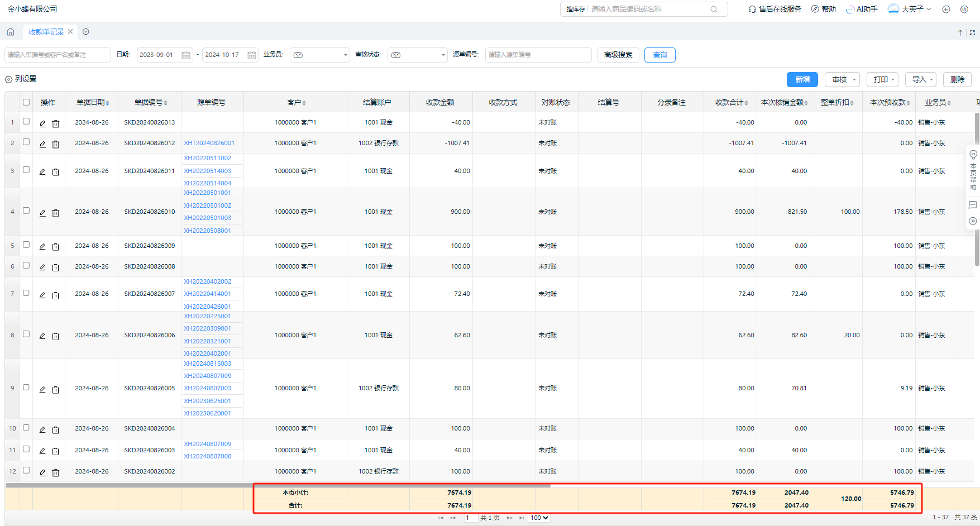This screenshot has width=980, height=526.
Task: Edit record SKD20240826013
Action: 42,123
